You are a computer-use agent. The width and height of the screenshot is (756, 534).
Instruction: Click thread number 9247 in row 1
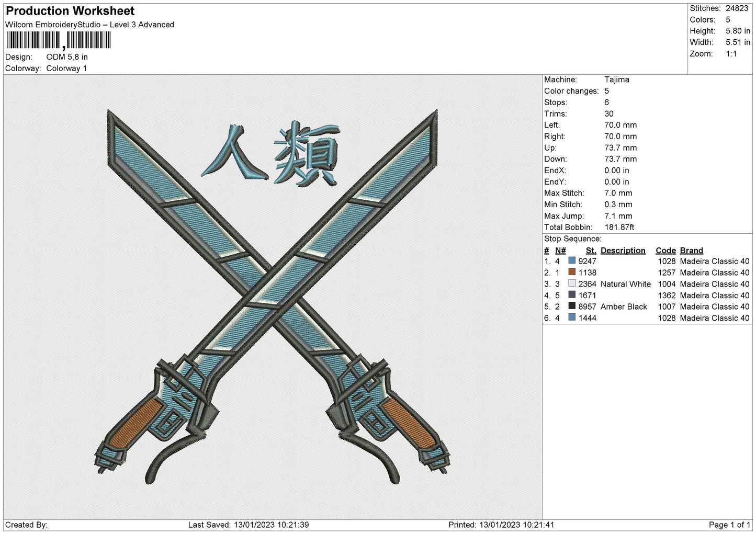coord(588,261)
